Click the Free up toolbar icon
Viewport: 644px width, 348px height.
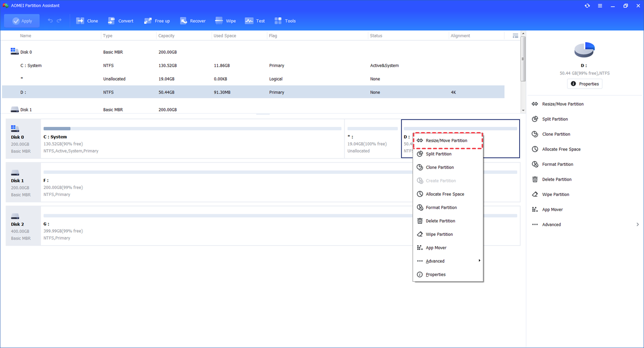tap(157, 21)
